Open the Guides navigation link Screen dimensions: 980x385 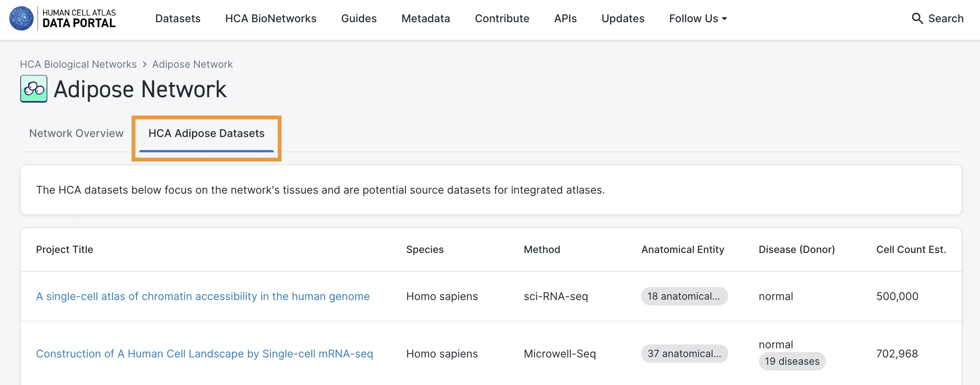[x=358, y=18]
